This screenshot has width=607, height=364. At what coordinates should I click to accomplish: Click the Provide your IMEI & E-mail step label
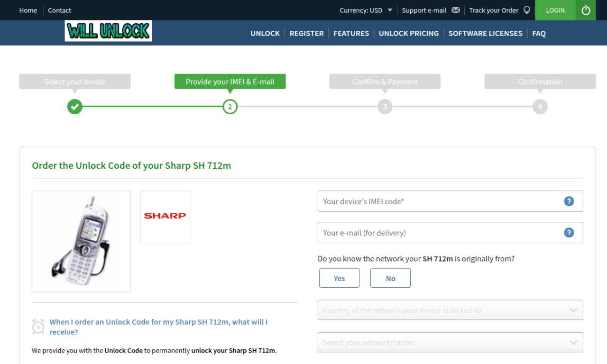(230, 82)
